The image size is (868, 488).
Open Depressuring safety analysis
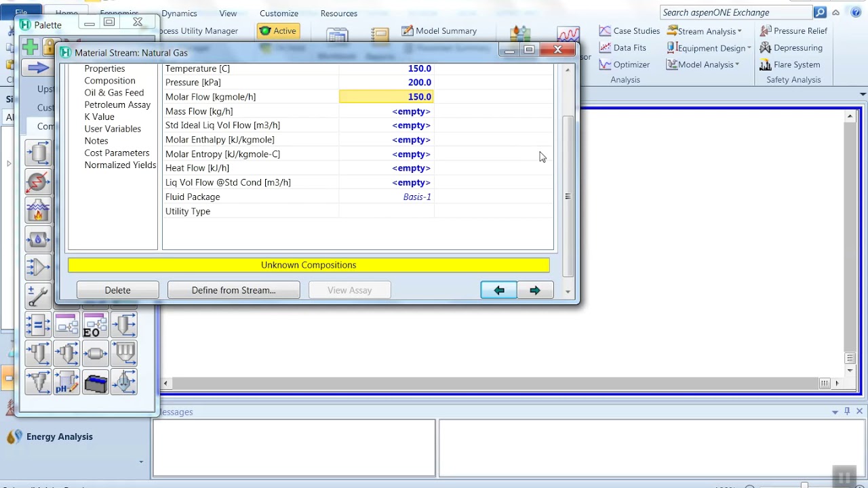791,47
